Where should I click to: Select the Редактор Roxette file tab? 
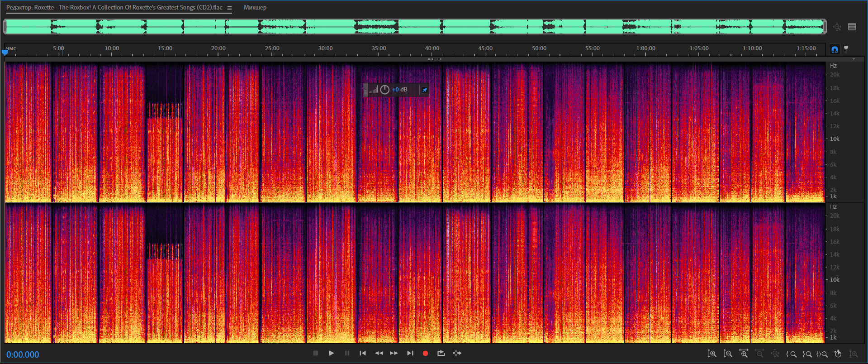(x=114, y=7)
